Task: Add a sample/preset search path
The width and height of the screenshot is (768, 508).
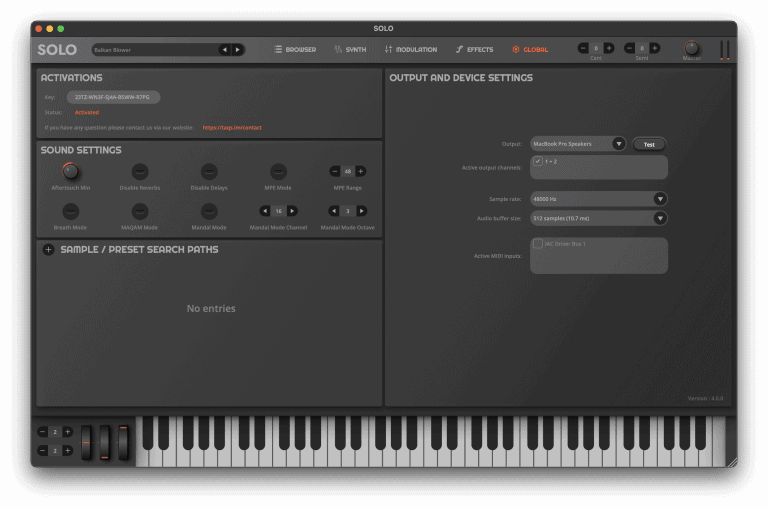Action: point(48,250)
